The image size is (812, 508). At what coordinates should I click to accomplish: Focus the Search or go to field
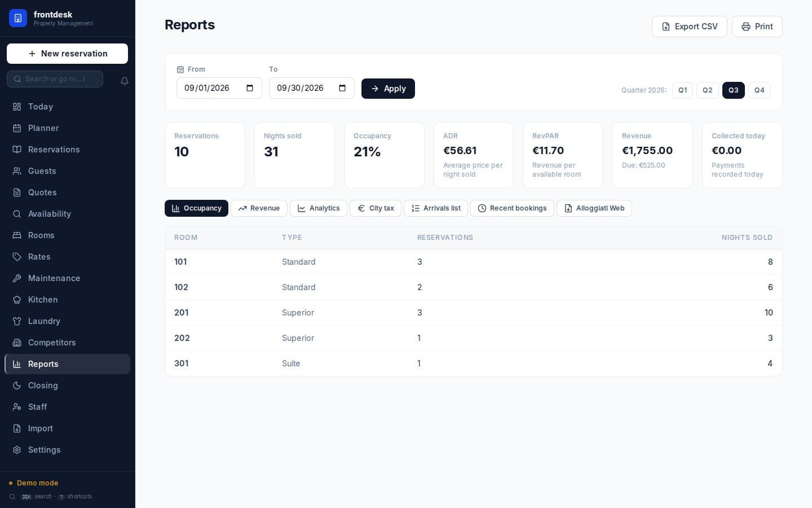click(55, 79)
